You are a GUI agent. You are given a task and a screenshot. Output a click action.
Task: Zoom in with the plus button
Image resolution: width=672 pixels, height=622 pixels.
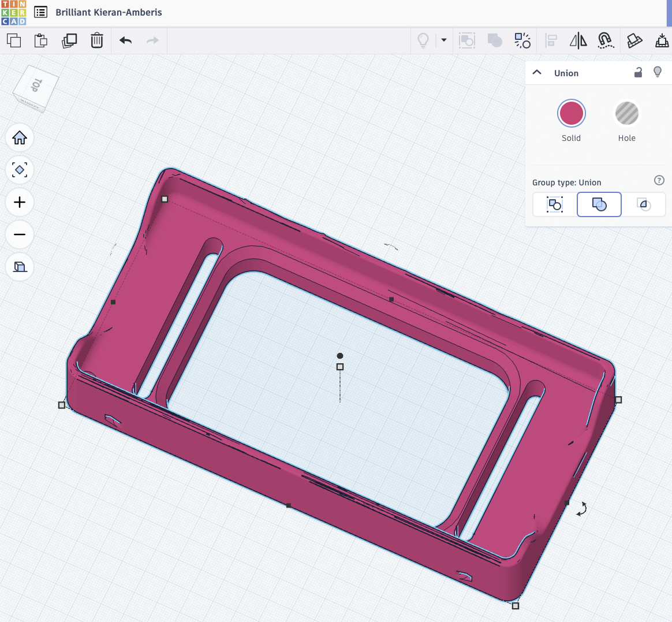(20, 202)
